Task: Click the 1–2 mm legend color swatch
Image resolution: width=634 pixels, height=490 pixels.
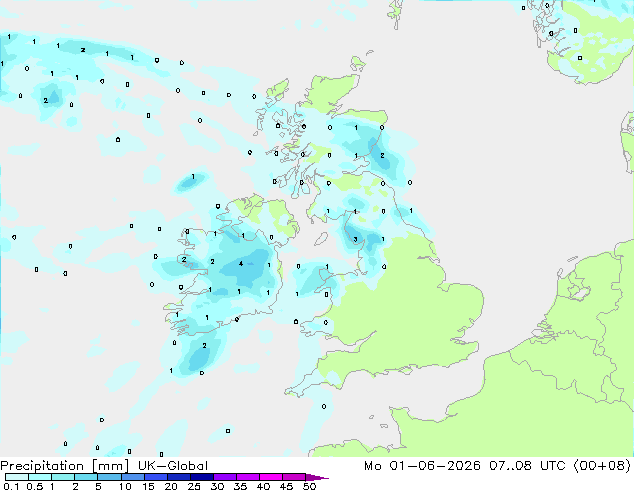Action: (x=63, y=477)
